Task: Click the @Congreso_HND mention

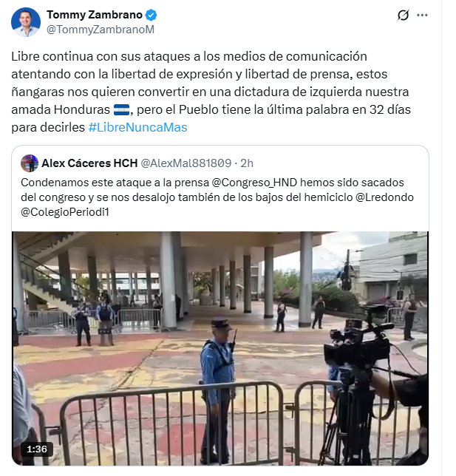Action: (x=254, y=183)
